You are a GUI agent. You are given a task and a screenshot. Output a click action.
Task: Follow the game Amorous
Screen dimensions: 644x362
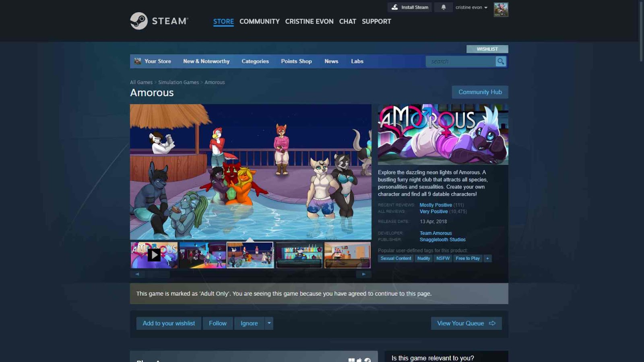(218, 323)
